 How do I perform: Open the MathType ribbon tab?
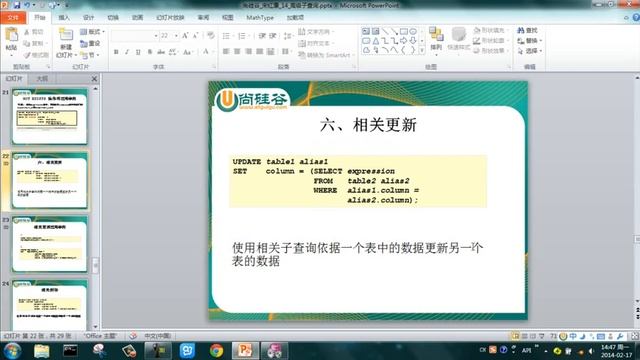(x=260, y=18)
